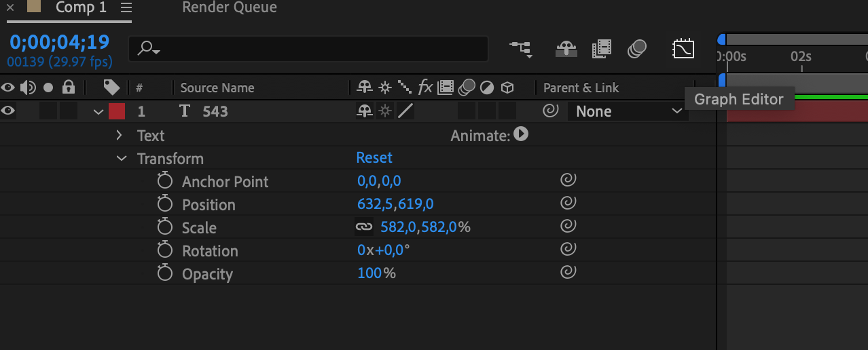Toggle Scale constrain proportions link
The height and width of the screenshot is (350, 868).
click(x=364, y=228)
